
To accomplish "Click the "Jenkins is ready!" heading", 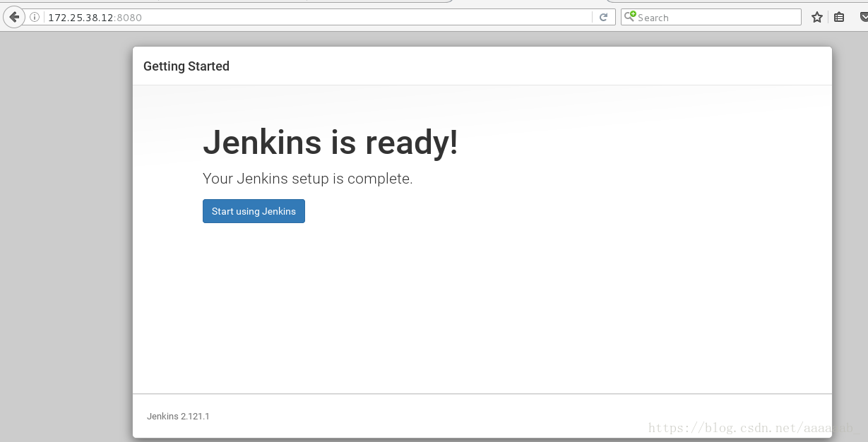I will click(x=331, y=143).
